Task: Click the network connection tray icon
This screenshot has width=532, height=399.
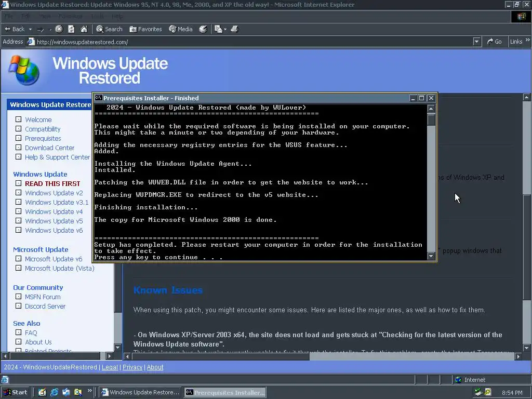Action: click(478, 393)
